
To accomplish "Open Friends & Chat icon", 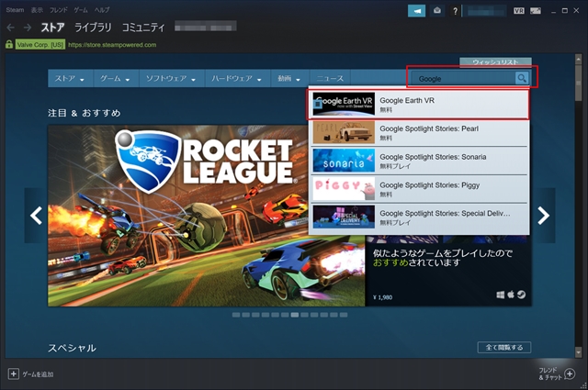I will (x=571, y=373).
